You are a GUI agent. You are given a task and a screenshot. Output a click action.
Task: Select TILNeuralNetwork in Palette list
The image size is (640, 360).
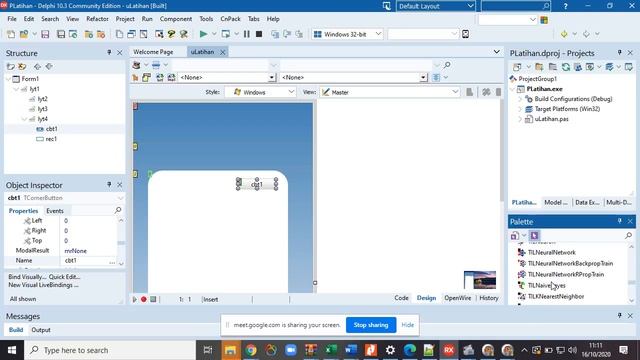pyautogui.click(x=551, y=253)
